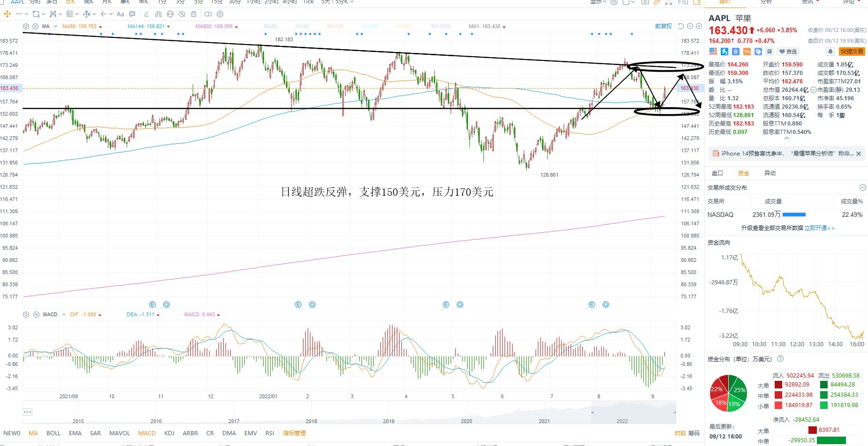
Task: Click the 立即开通 upgrade link
Action: coord(819,228)
